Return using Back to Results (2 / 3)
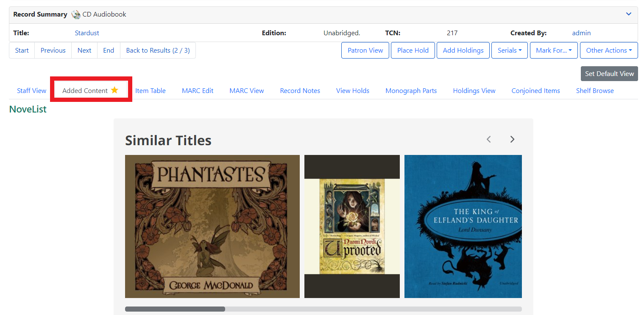 click(x=158, y=50)
